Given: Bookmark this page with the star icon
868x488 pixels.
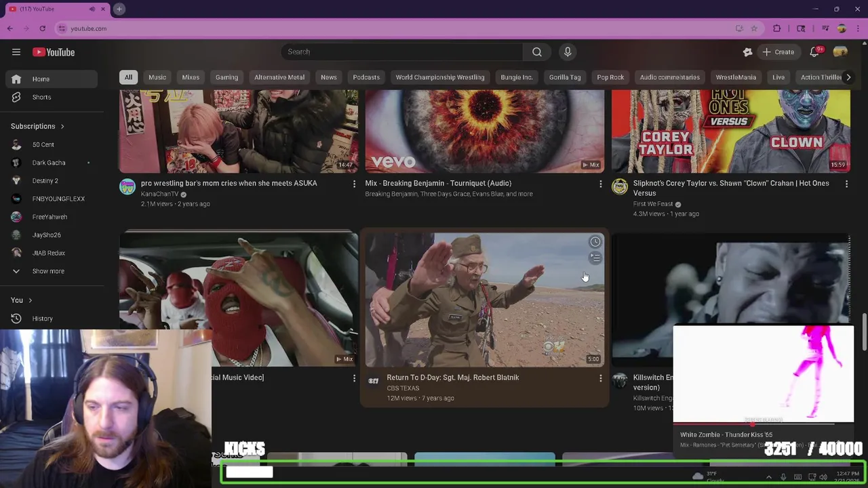Looking at the screenshot, I should point(754,28).
